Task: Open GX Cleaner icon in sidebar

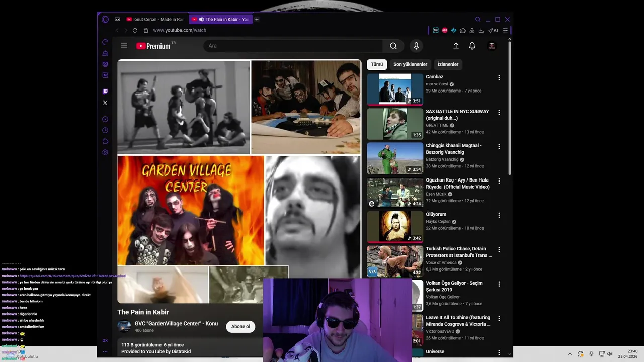Action: [105, 53]
